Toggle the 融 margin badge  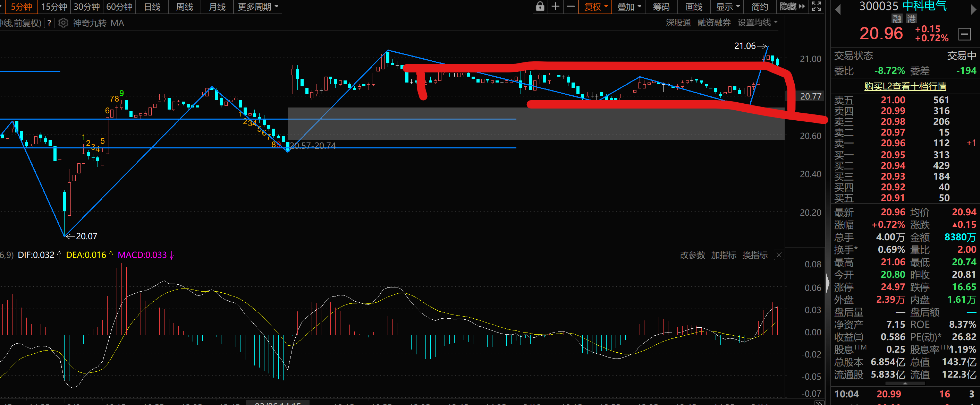[897, 19]
